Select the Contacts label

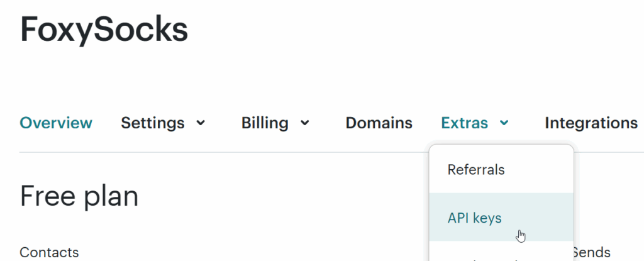[50, 252]
